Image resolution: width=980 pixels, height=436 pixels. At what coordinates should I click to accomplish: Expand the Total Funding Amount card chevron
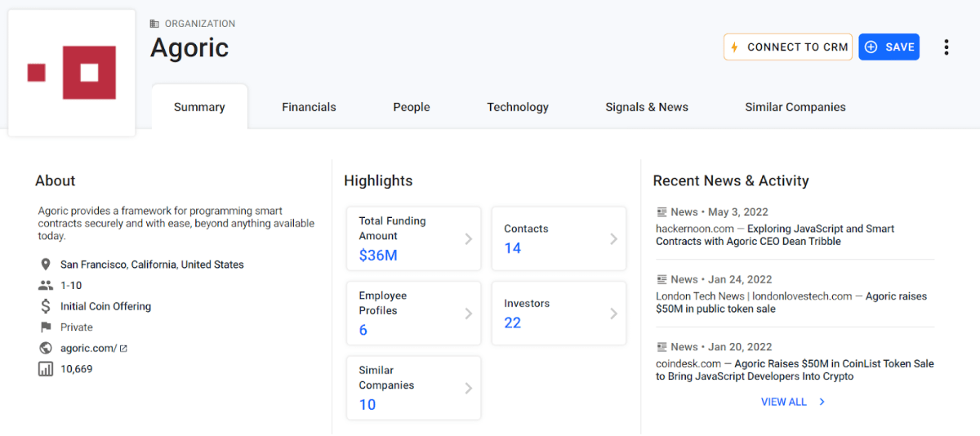point(468,239)
